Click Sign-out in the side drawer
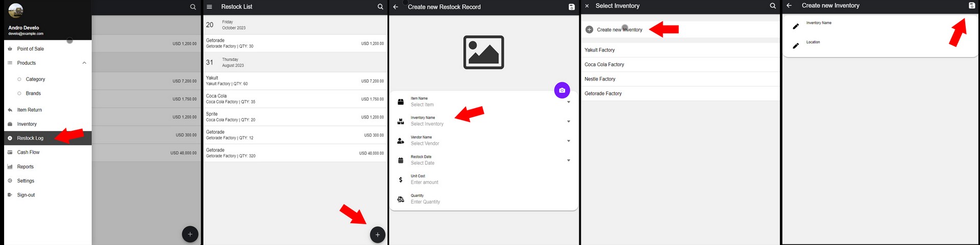This screenshot has width=980, height=245. point(26,195)
